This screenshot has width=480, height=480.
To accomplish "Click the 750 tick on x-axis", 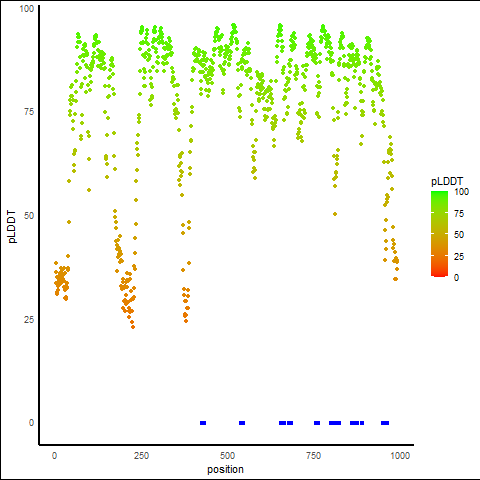I will pyautogui.click(x=313, y=455).
